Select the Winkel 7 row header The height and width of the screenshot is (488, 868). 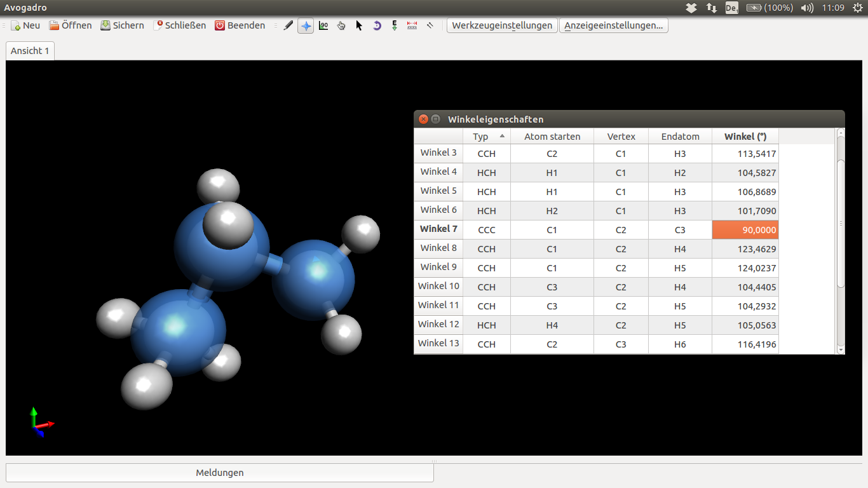(438, 229)
